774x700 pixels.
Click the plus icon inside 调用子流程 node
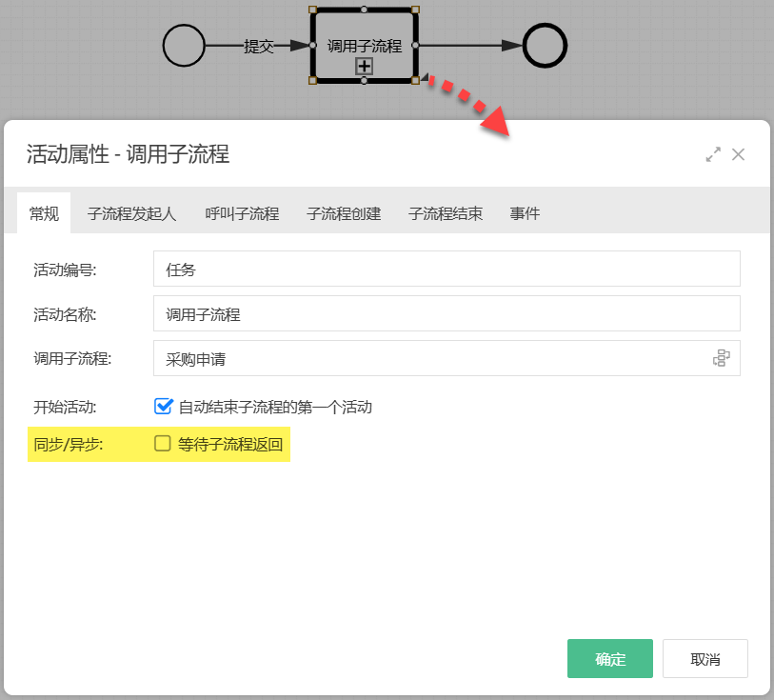[362, 67]
